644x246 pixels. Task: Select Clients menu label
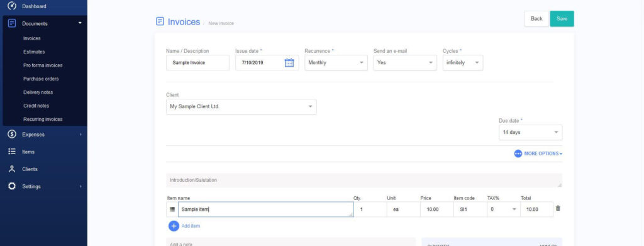click(x=30, y=169)
